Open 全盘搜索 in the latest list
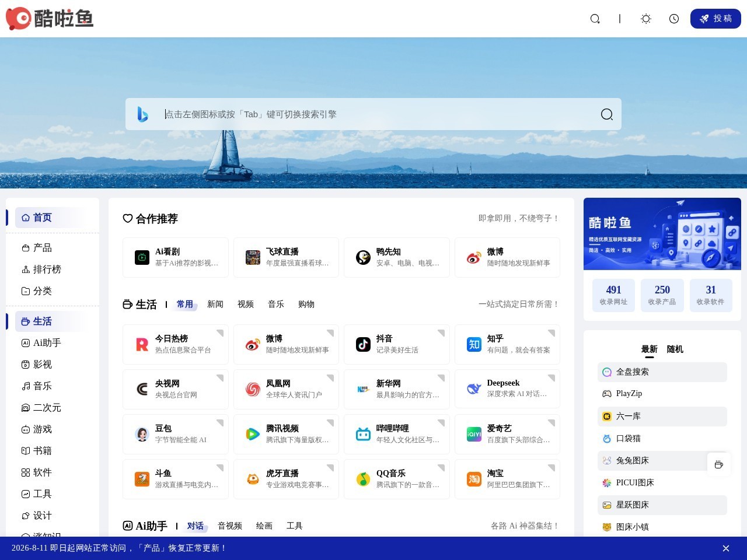This screenshot has height=560, width=747. coord(662,372)
